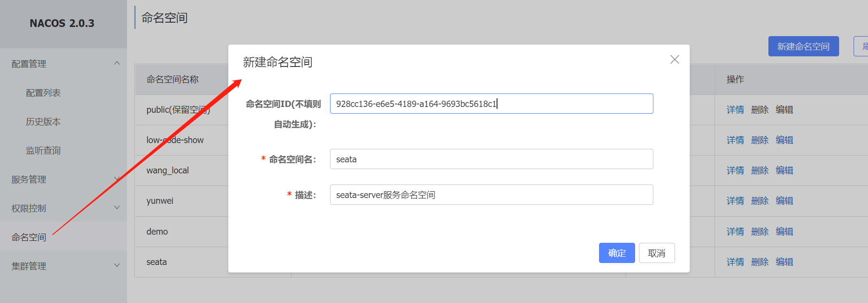This screenshot has width=868, height=303.
Task: Expand the 服务管理 sidebar menu
Action: [x=29, y=179]
